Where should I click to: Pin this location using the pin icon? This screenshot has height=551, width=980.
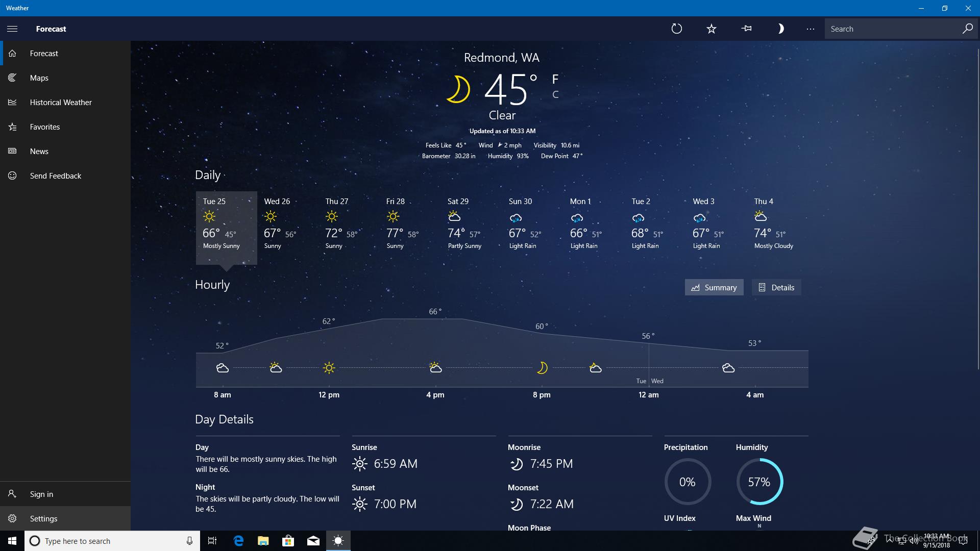tap(746, 29)
